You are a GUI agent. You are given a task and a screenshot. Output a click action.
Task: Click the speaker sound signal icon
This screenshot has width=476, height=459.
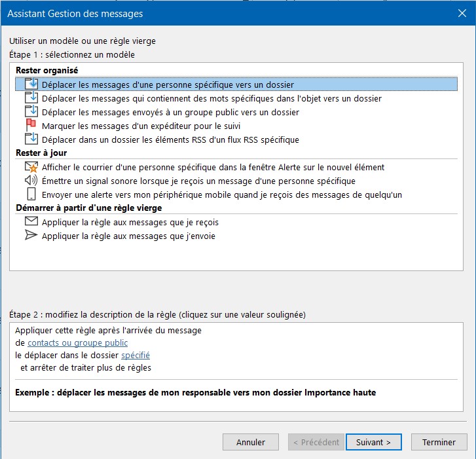click(31, 180)
